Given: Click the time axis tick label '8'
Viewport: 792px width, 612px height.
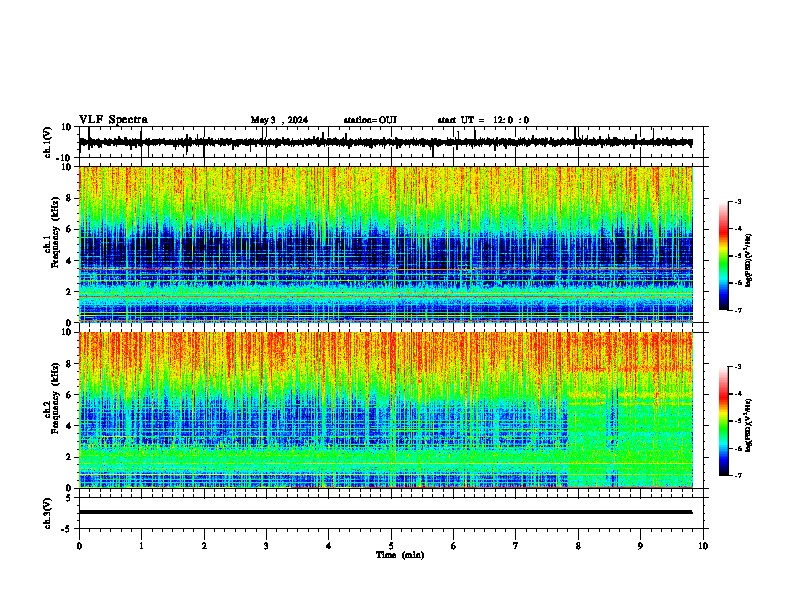Looking at the screenshot, I should click(578, 546).
